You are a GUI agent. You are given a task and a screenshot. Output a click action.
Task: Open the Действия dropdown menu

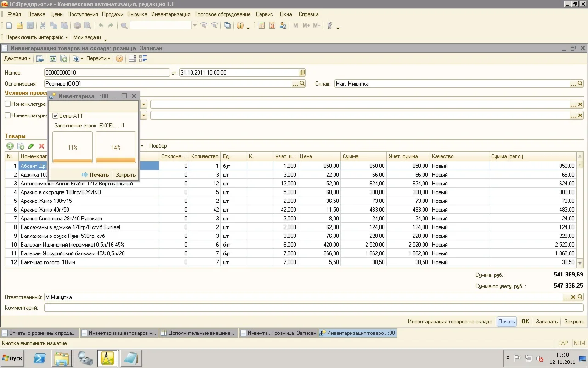coord(17,58)
